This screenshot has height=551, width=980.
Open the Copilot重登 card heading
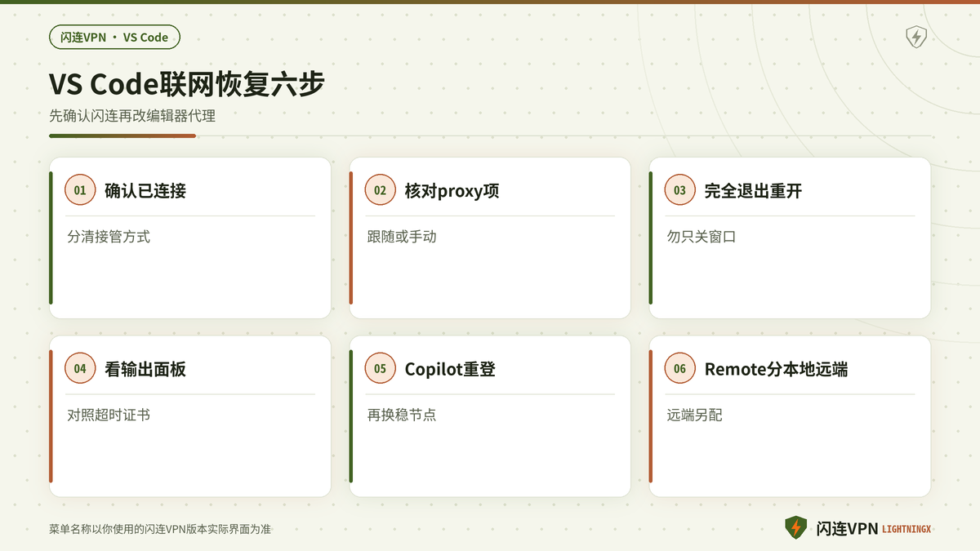(450, 370)
